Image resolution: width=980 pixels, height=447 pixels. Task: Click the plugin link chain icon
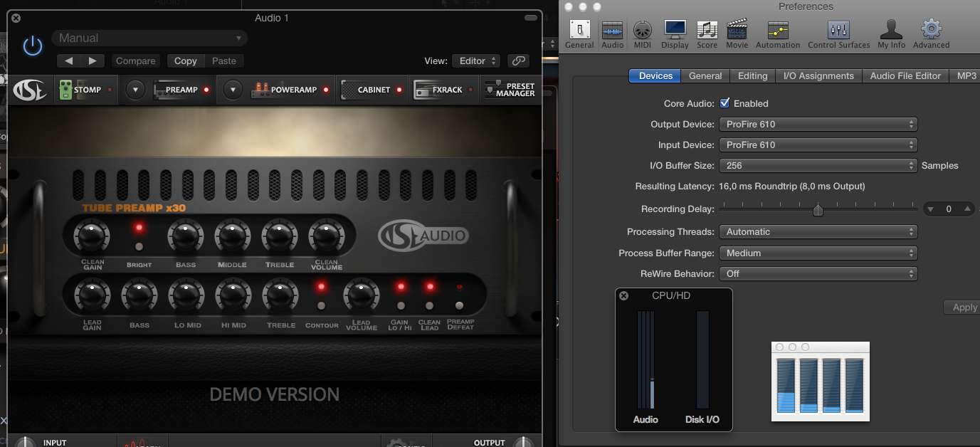pos(519,61)
